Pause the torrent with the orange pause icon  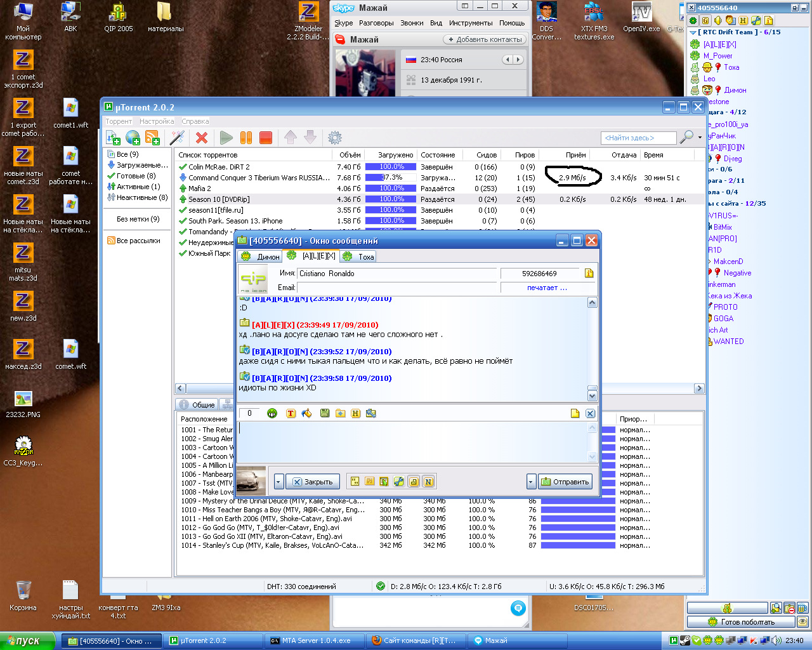(246, 137)
